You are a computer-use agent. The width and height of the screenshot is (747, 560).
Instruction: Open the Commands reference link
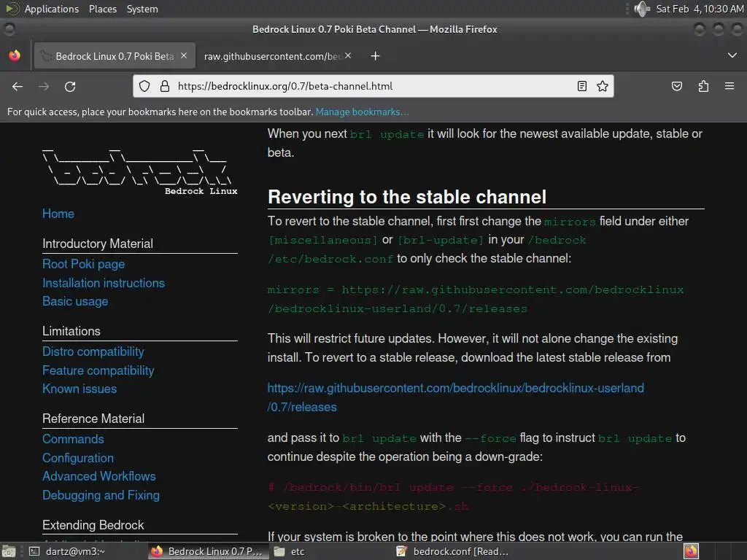(74, 439)
